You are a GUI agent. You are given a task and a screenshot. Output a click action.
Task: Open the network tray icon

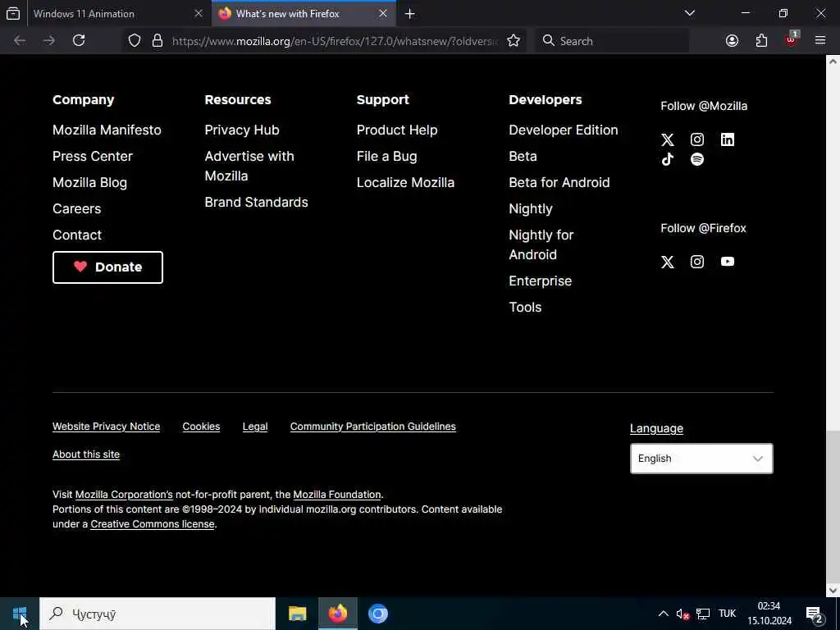tap(703, 614)
